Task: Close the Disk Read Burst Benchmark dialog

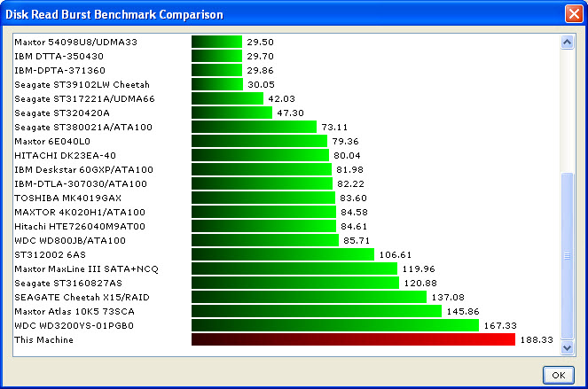Action: 574,14
